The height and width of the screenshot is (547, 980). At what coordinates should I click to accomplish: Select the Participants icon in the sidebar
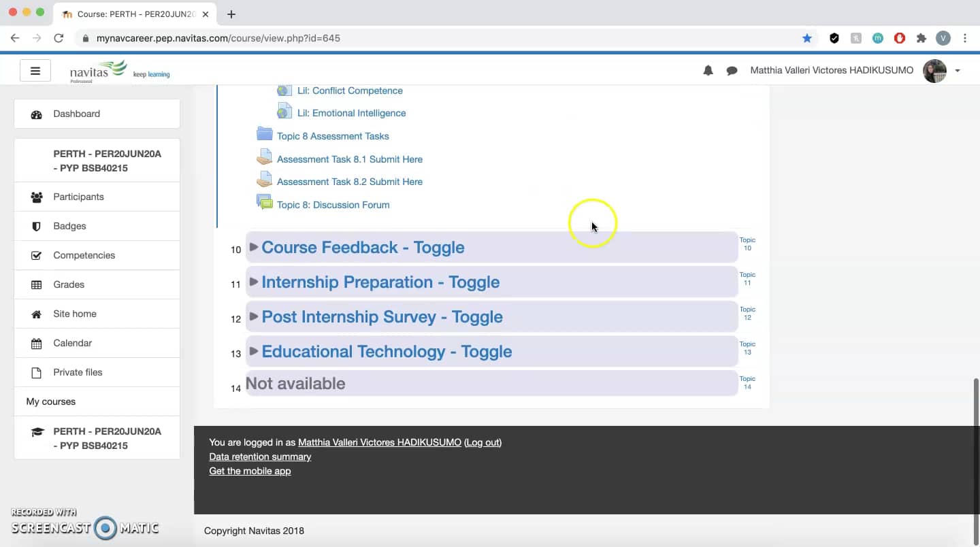coord(36,197)
